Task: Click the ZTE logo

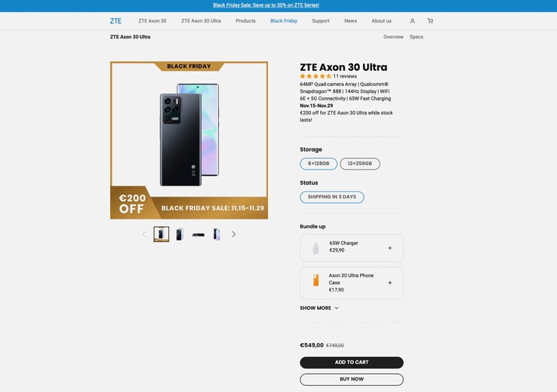Action: [x=115, y=21]
